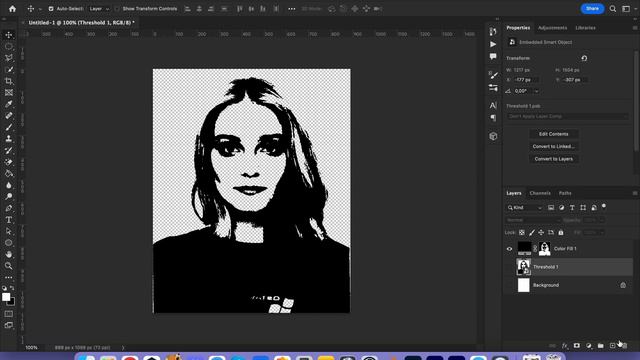640x360 pixels.
Task: Switch to the Libraries tab
Action: pos(585,28)
